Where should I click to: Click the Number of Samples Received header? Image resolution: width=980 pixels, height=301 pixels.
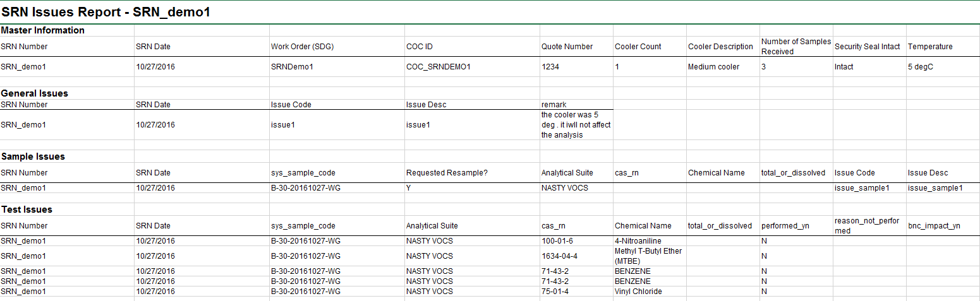click(x=795, y=46)
